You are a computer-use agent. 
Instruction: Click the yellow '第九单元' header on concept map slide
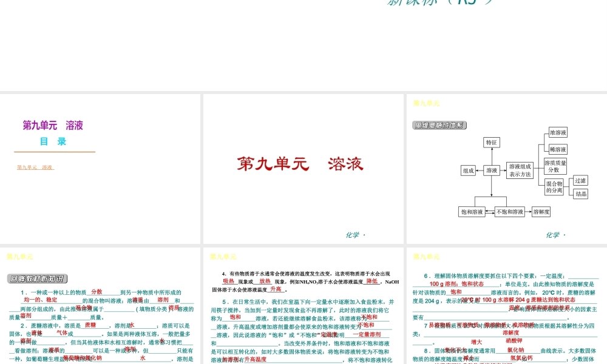tap(426, 103)
